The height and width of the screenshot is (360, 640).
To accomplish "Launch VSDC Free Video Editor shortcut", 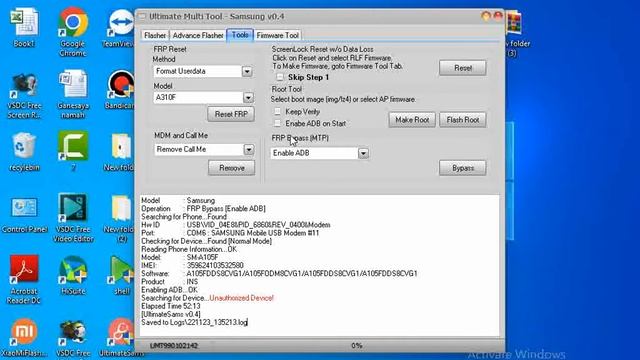I will 73,218.
